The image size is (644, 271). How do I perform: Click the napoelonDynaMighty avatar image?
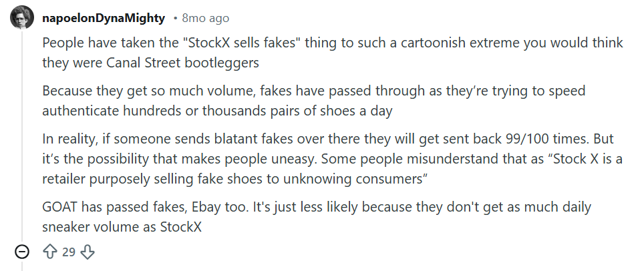pos(22,17)
